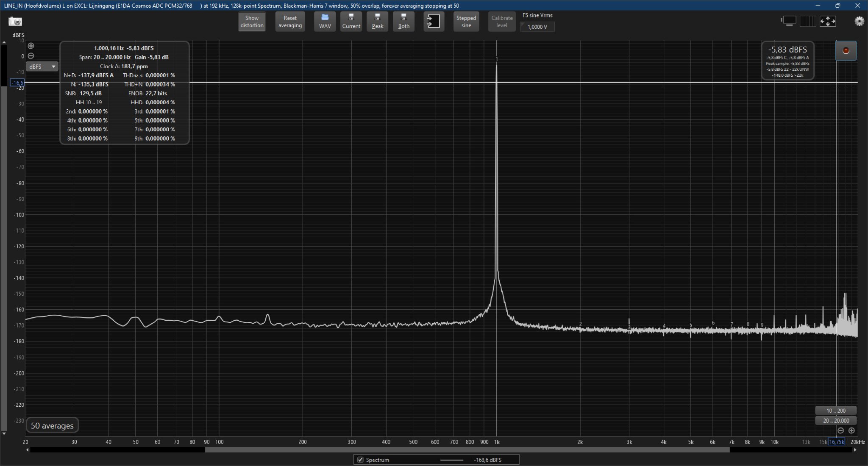868x466 pixels.
Task: Save the Current spectrum trace
Action: click(x=351, y=22)
